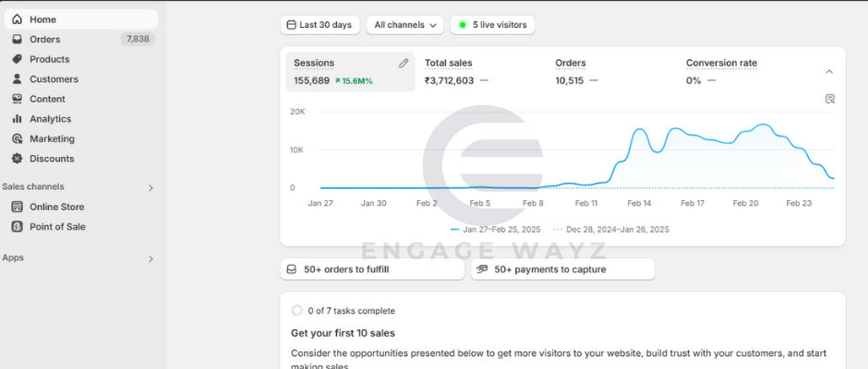
Task: Open Orders via its inbox icon
Action: pos(17,40)
